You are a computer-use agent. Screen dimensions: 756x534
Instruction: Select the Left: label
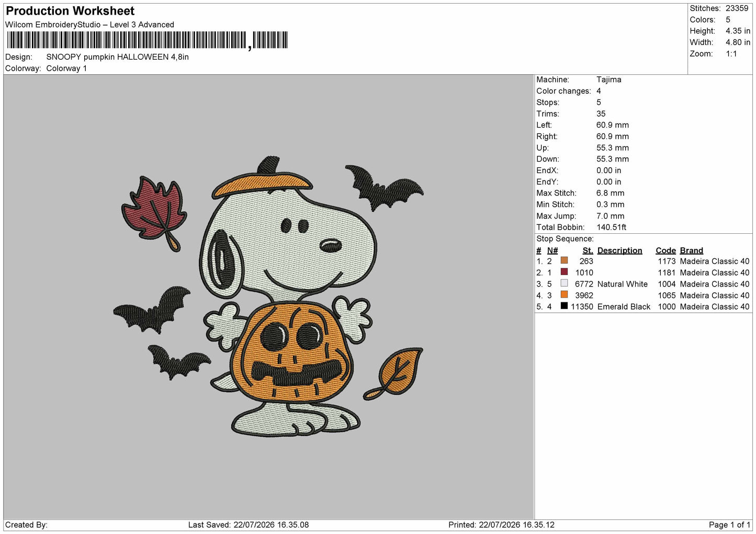544,125
